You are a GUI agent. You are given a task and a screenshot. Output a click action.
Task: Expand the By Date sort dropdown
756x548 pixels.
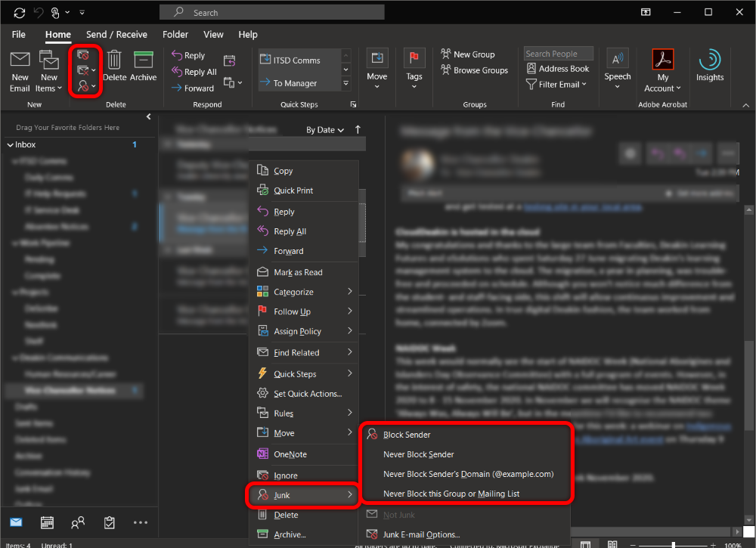325,130
